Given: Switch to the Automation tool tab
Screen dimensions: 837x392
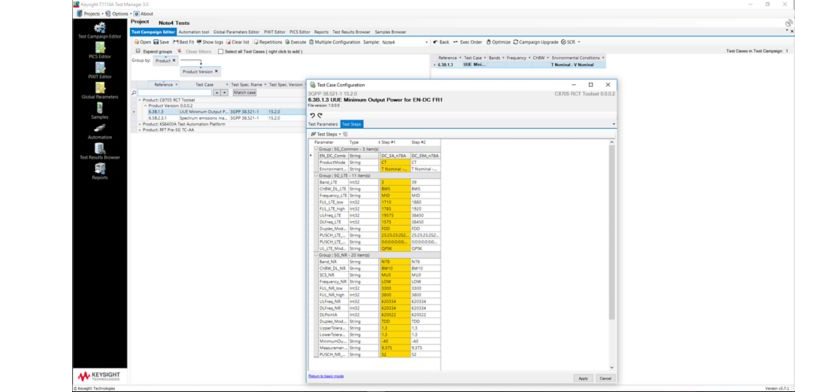Looking at the screenshot, I should [194, 32].
